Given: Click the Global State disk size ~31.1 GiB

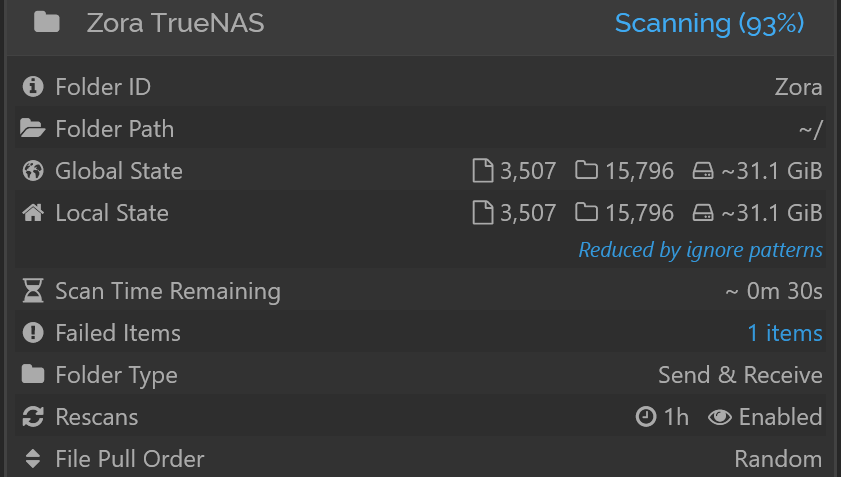Looking at the screenshot, I should (771, 171).
